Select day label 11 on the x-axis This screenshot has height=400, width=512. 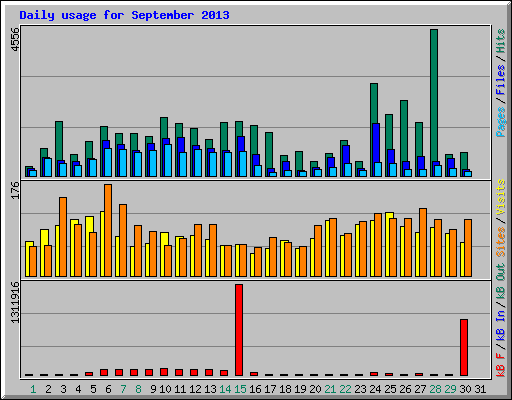pyautogui.click(x=180, y=389)
